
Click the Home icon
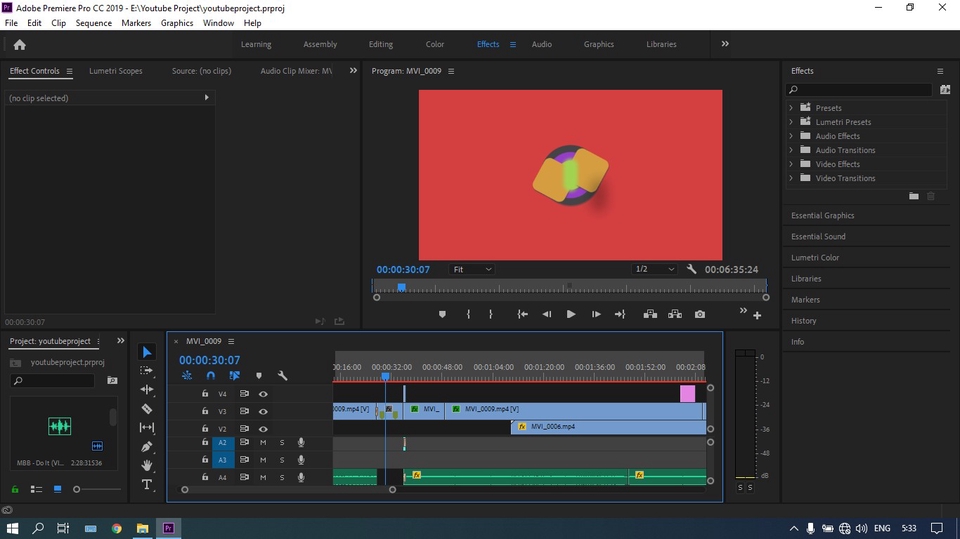[20, 45]
